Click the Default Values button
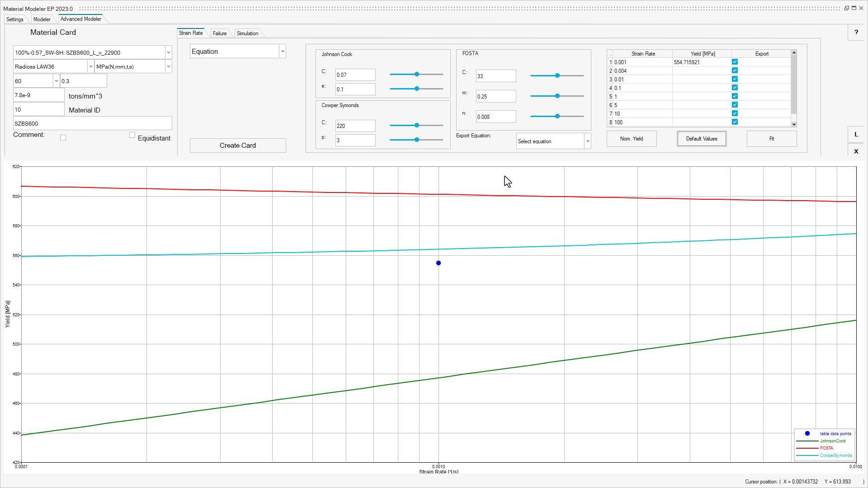 (701, 139)
